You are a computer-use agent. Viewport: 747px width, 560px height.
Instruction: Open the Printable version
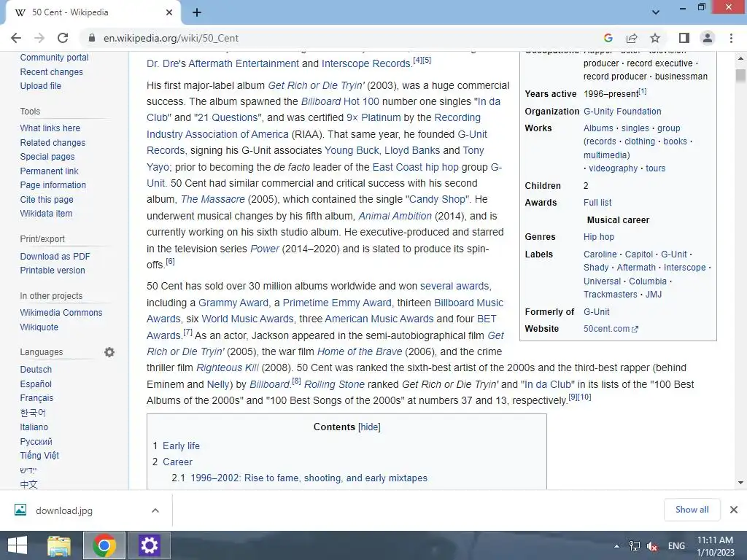53,270
